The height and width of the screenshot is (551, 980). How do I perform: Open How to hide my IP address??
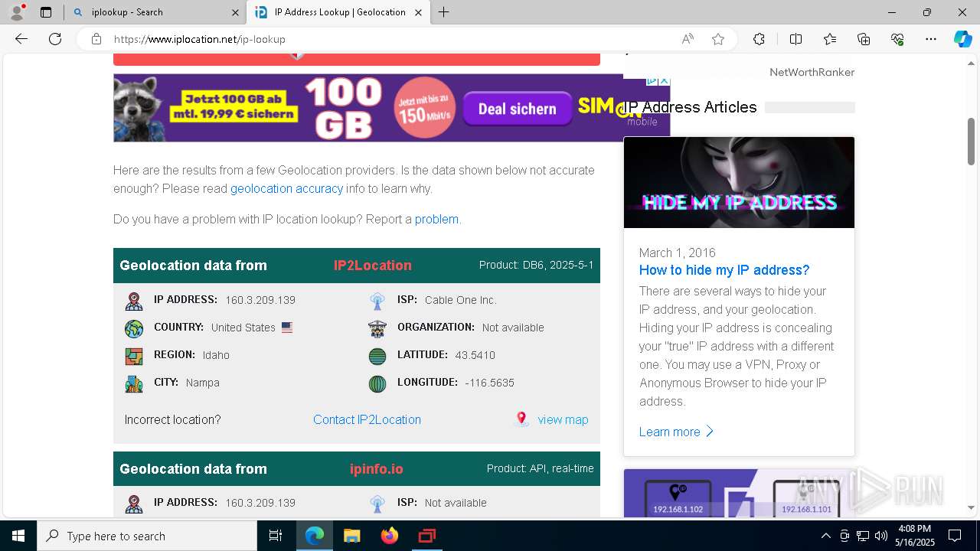[x=724, y=270]
